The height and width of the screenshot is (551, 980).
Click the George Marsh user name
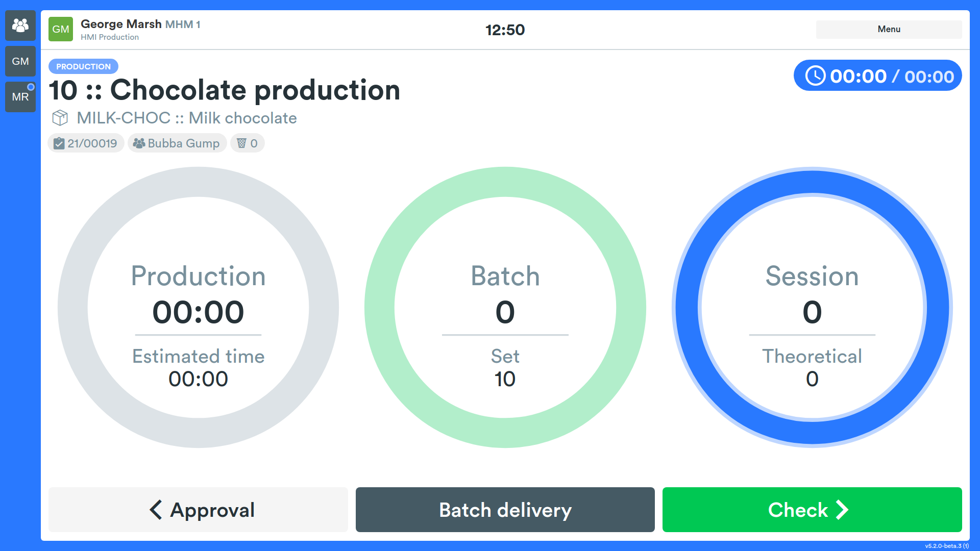121,24
